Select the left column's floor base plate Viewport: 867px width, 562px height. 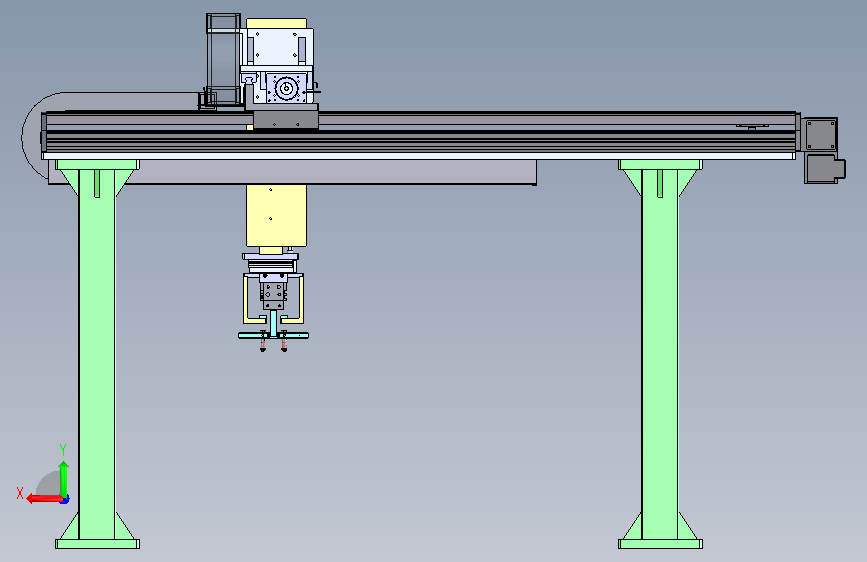[x=97, y=544]
